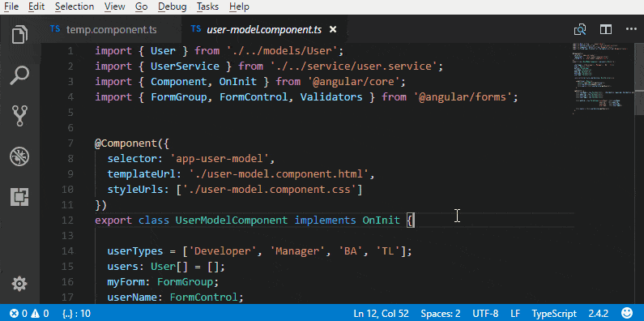Viewport: 644px width, 321px height.
Task: Click TypeScript version 2.4.2
Action: [x=599, y=314]
